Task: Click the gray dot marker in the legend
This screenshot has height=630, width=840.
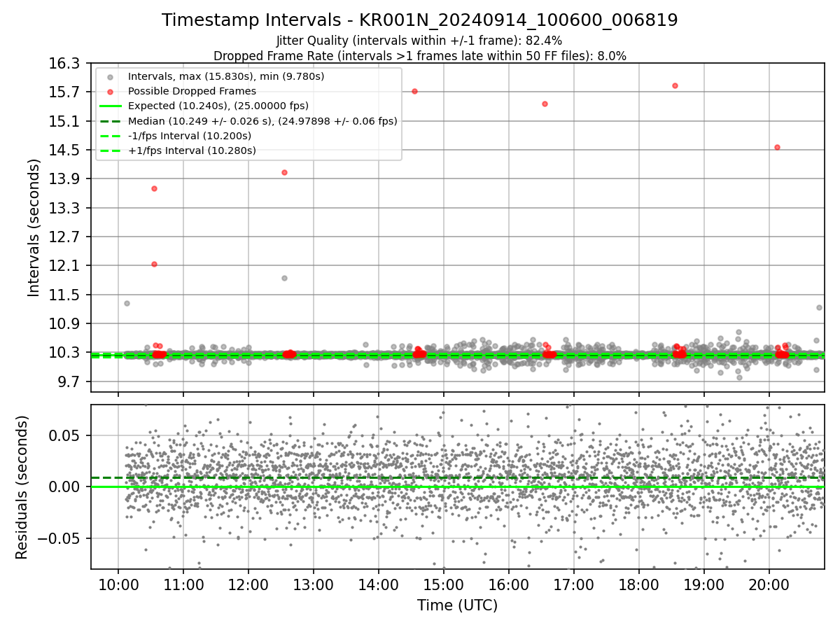Action: tap(110, 77)
